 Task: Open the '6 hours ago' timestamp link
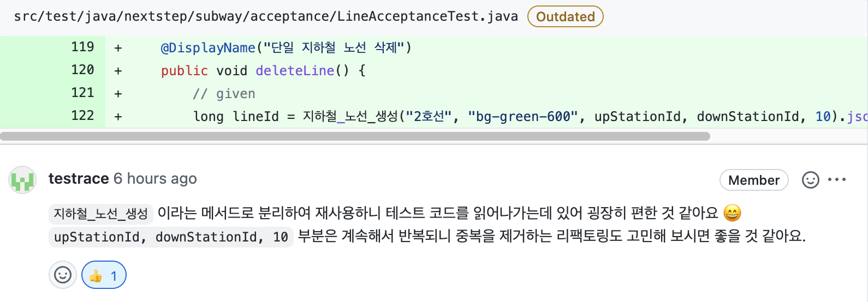[155, 179]
